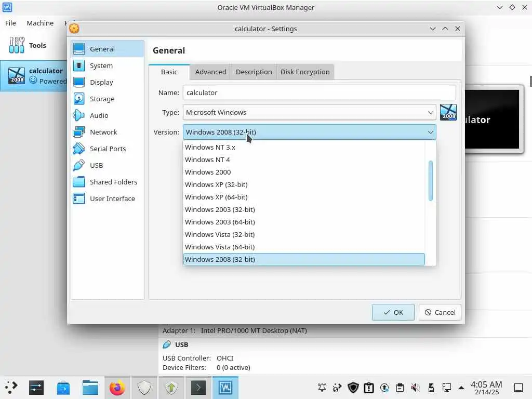
Task: Open the terminal from the taskbar
Action: (x=198, y=388)
